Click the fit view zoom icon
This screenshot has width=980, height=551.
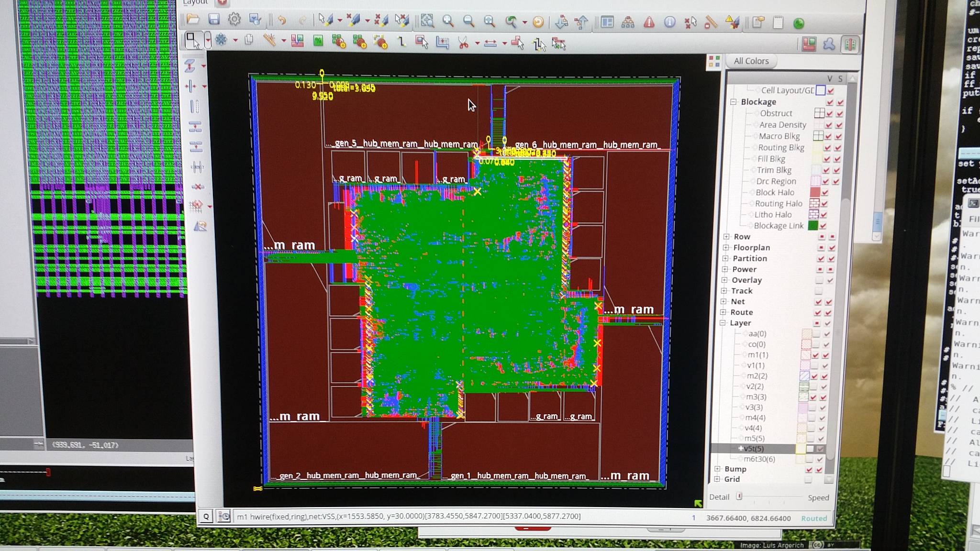click(x=427, y=21)
